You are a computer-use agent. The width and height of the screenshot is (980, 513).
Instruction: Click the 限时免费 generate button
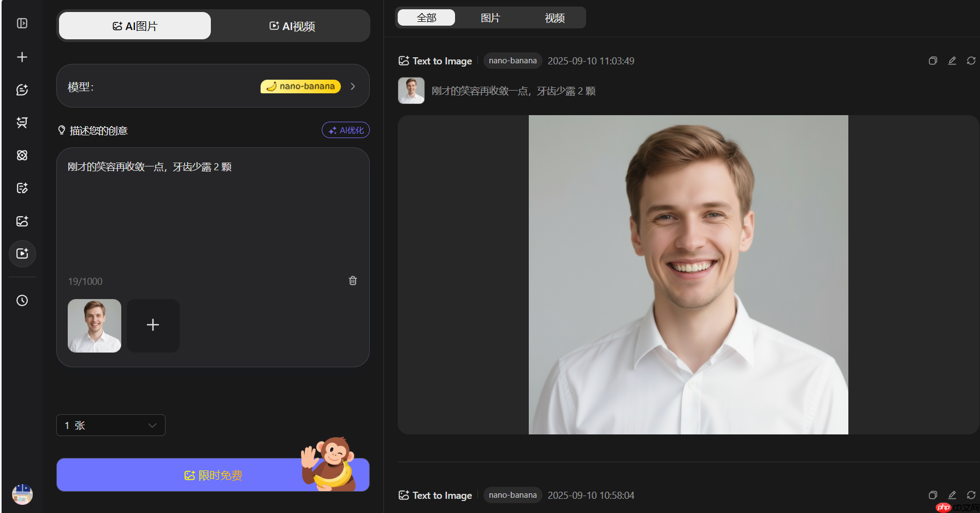[212, 475]
